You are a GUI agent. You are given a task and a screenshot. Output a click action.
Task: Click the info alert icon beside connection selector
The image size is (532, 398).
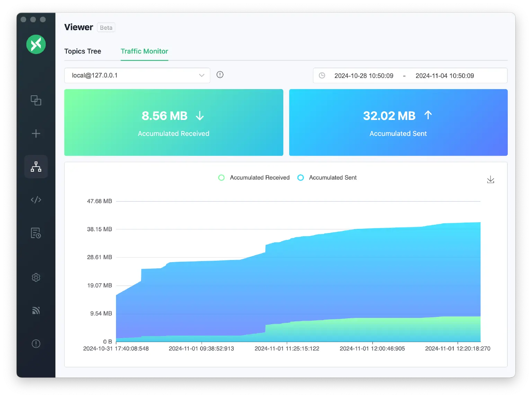(220, 75)
